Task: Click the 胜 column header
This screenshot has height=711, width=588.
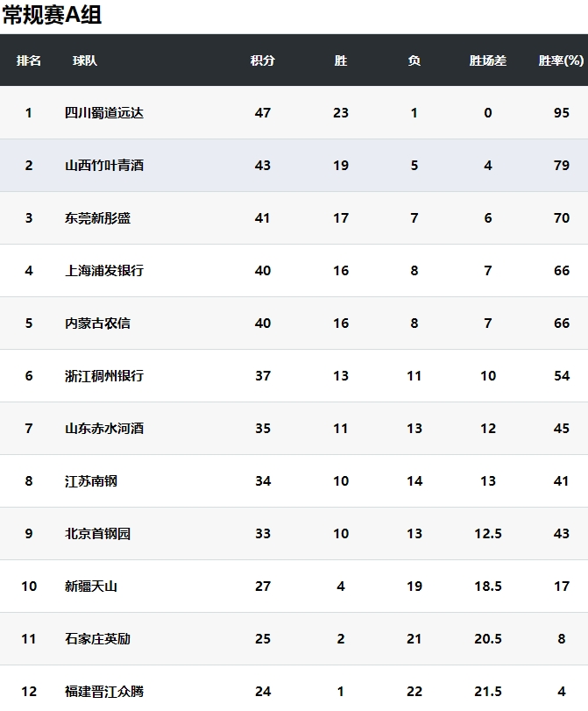Action: pyautogui.click(x=341, y=60)
